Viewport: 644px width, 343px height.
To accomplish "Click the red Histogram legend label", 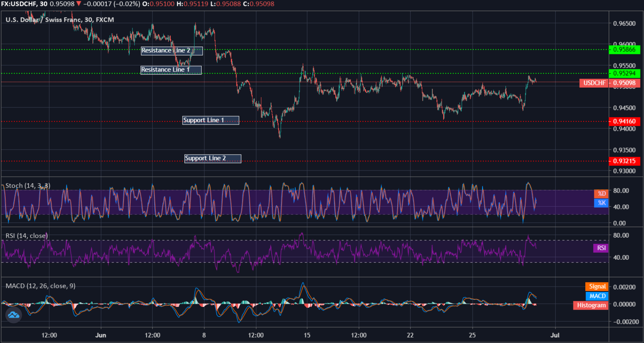I will [591, 305].
